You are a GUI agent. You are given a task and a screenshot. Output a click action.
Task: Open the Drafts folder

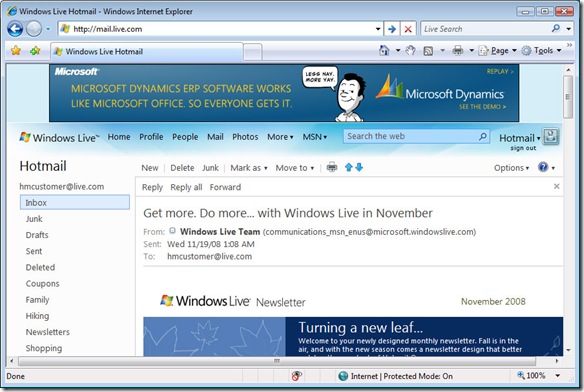point(37,235)
